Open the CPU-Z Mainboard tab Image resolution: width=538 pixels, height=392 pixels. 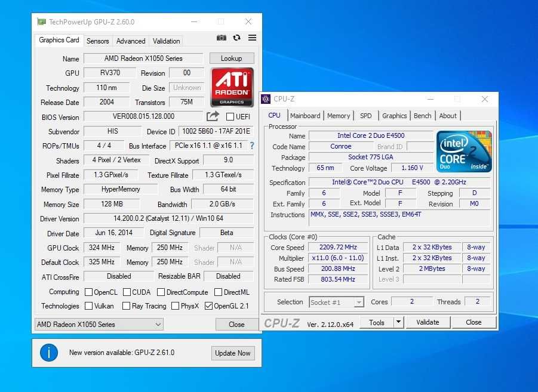pyautogui.click(x=305, y=116)
